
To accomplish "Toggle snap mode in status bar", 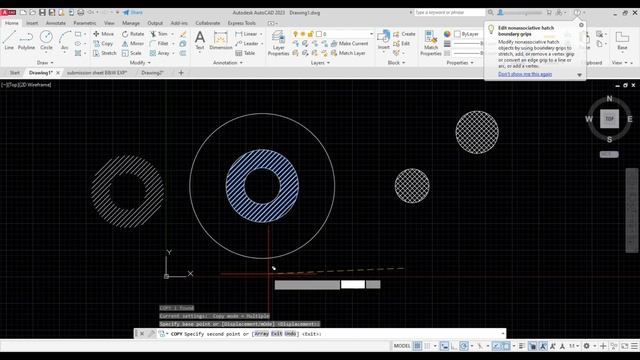I will [x=427, y=346].
